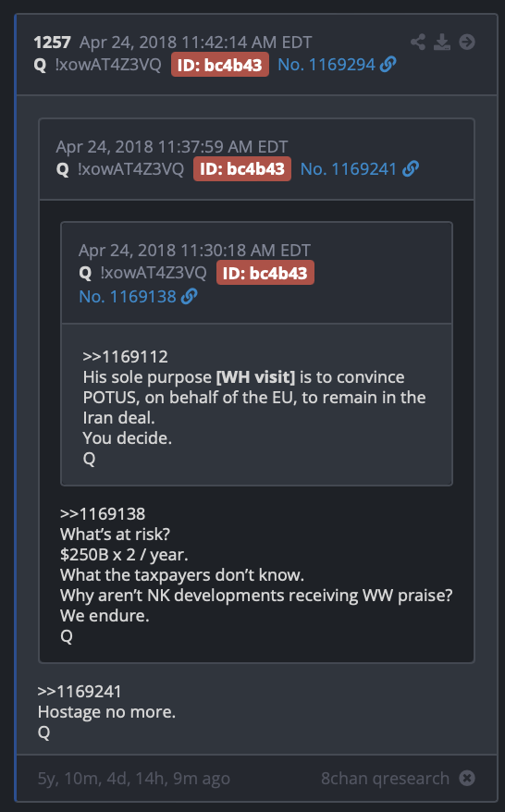Image resolution: width=505 pixels, height=812 pixels.
Task: Click chain link icon beside No. 1169241
Action: (411, 169)
